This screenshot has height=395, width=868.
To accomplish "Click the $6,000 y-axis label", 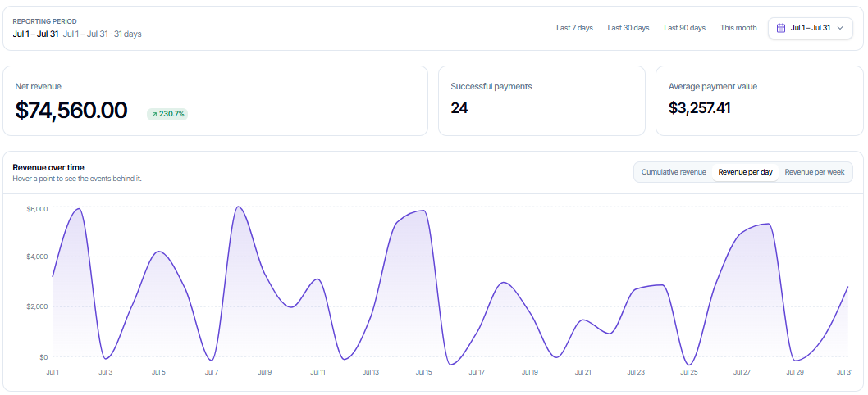I will tap(37, 209).
